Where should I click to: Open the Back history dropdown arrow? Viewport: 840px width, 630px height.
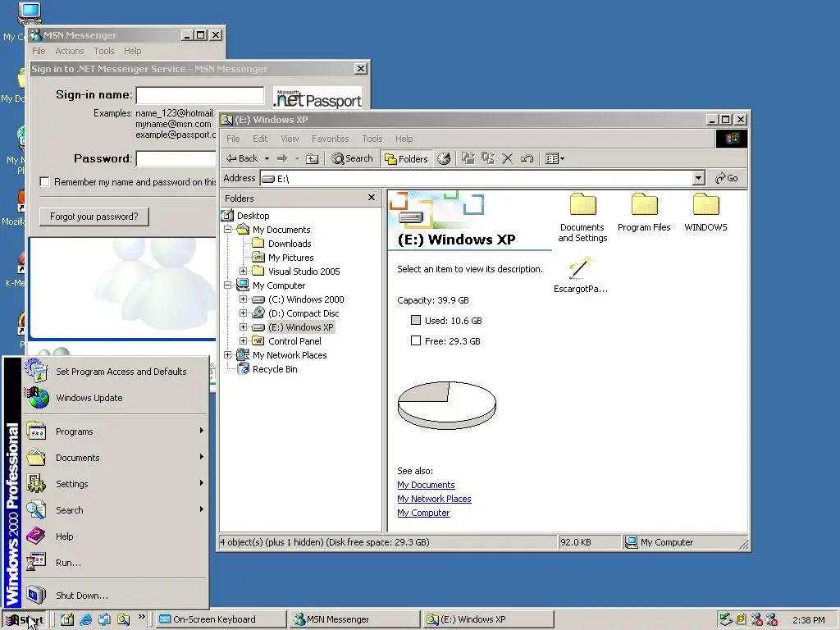click(x=267, y=158)
